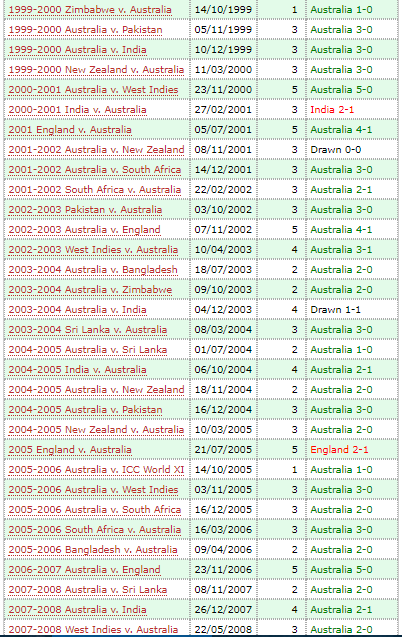
Task: Open 2004-2005 Australia v. Pakistan series
Action: [85, 410]
